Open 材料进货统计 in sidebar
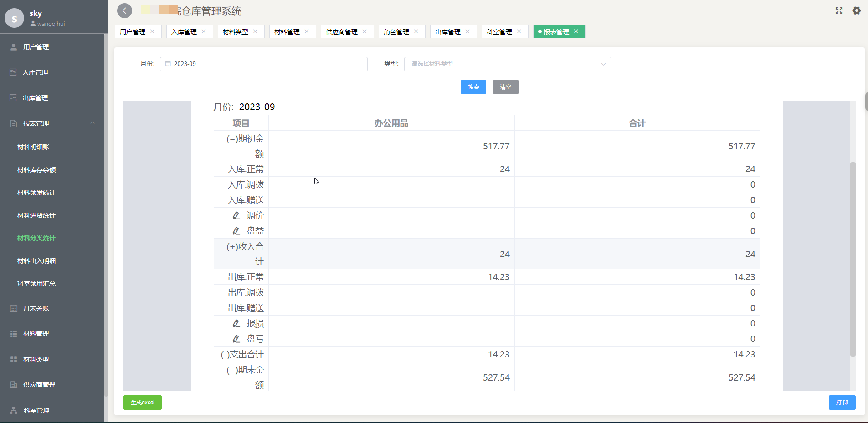 (36, 215)
